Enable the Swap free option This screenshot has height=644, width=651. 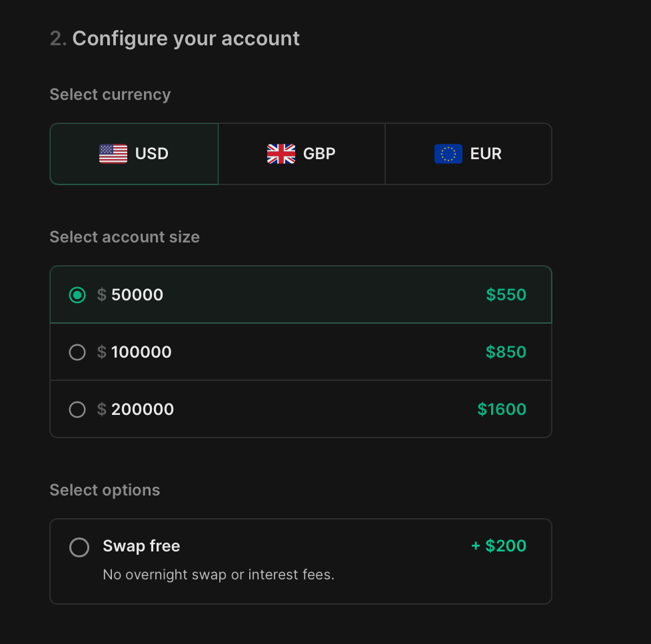pos(79,547)
